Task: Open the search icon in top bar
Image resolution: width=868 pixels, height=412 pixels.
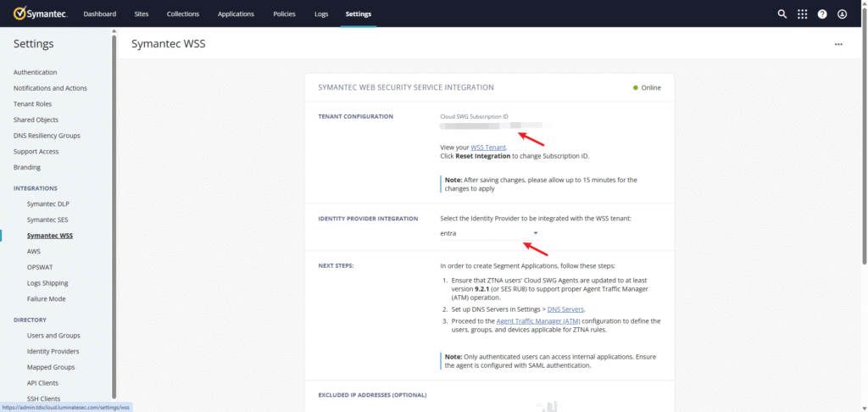Action: point(782,14)
